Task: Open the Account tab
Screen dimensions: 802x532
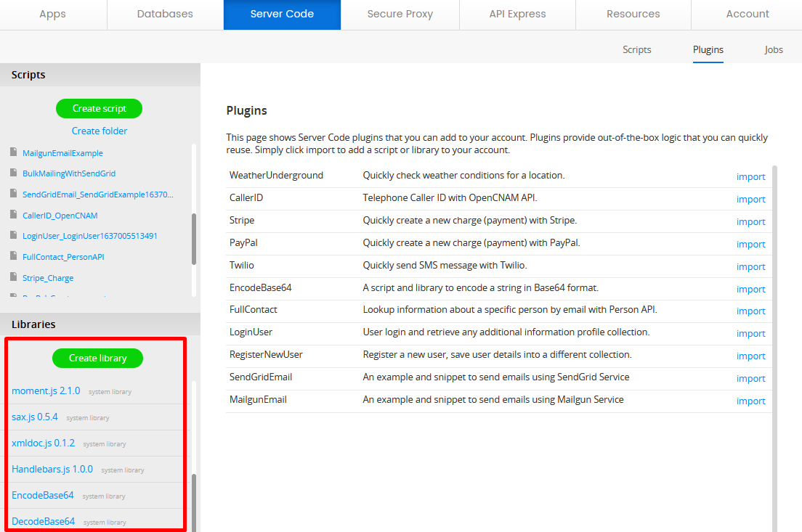Action: click(x=748, y=15)
